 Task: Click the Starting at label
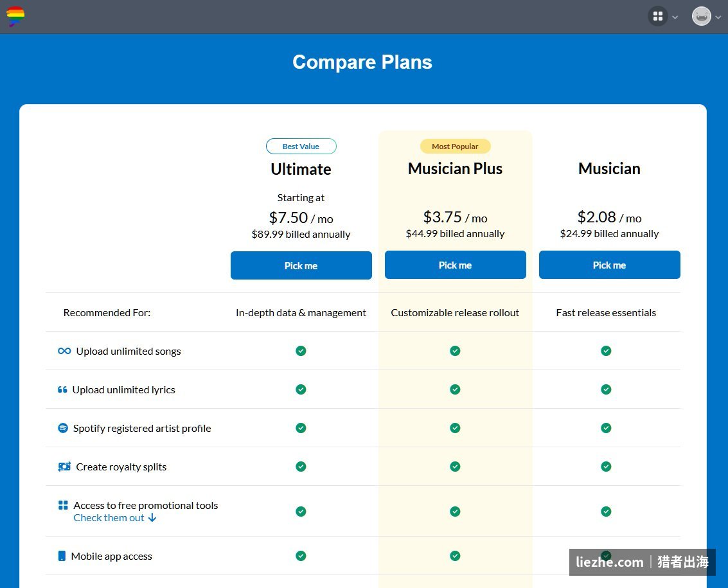point(301,198)
